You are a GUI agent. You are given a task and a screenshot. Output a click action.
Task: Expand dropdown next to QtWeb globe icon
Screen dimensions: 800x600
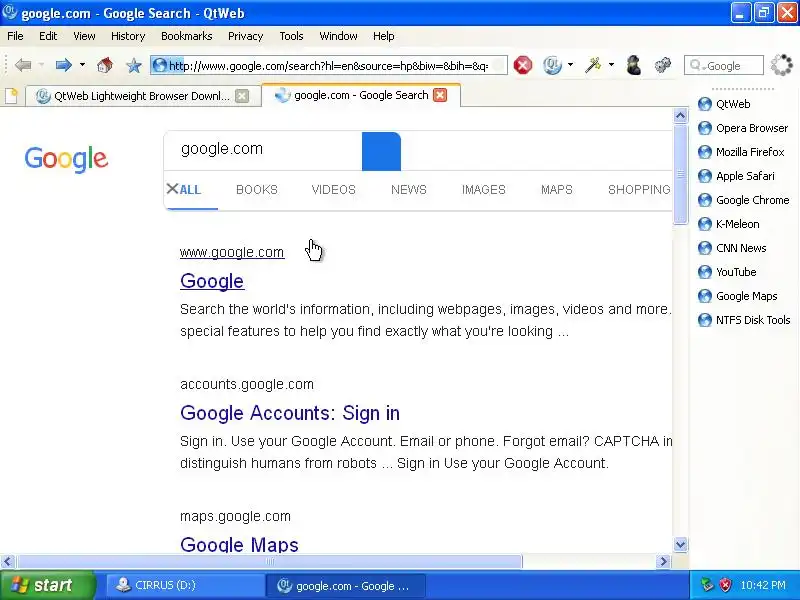coord(570,65)
